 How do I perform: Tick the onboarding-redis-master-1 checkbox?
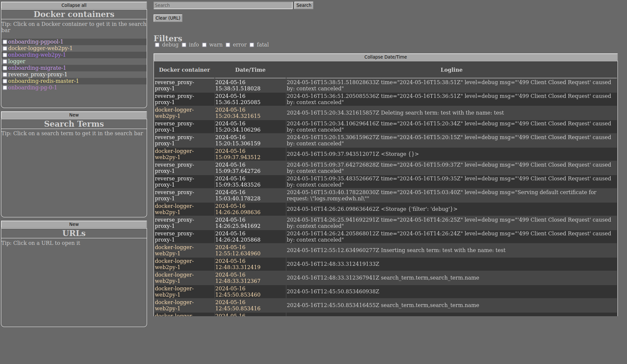[5, 81]
